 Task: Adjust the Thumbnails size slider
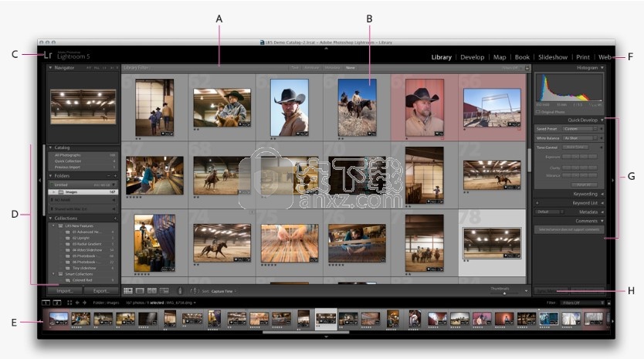pyautogui.click(x=504, y=293)
